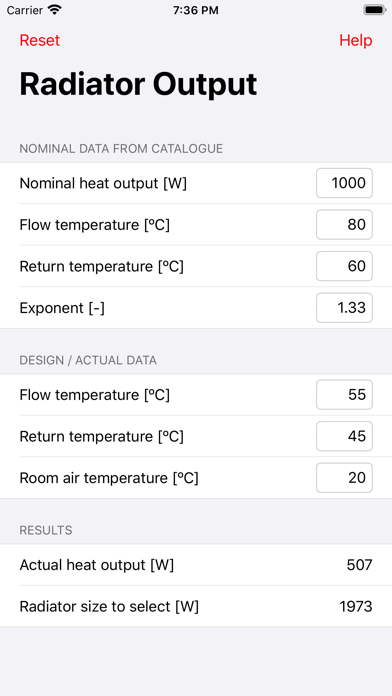Edit the Nominal heat output field
The height and width of the screenshot is (696, 392).
click(x=344, y=183)
